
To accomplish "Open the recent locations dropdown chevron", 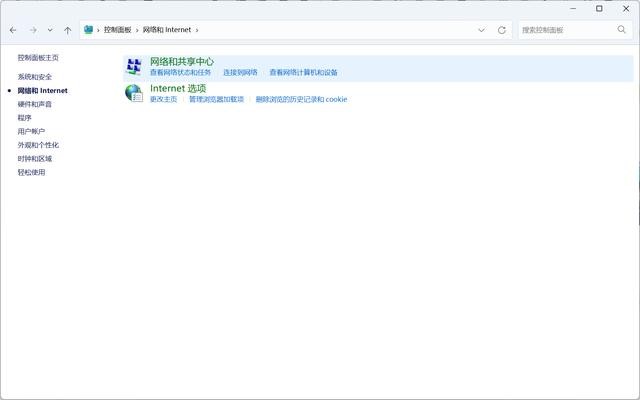I will (50, 30).
